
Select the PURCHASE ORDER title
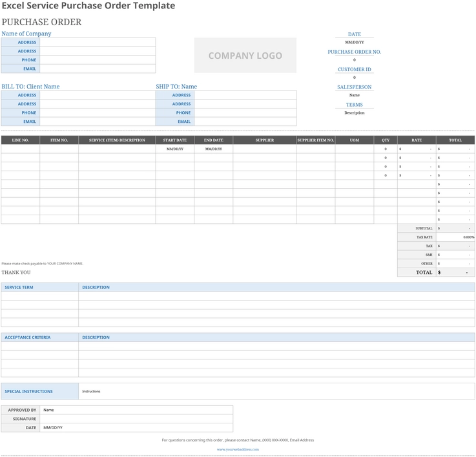click(41, 22)
